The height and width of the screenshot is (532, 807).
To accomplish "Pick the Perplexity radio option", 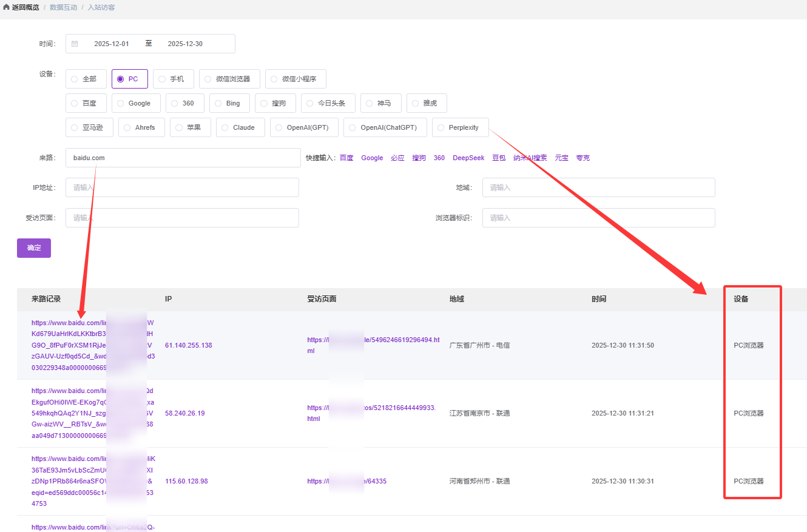I will (441, 127).
